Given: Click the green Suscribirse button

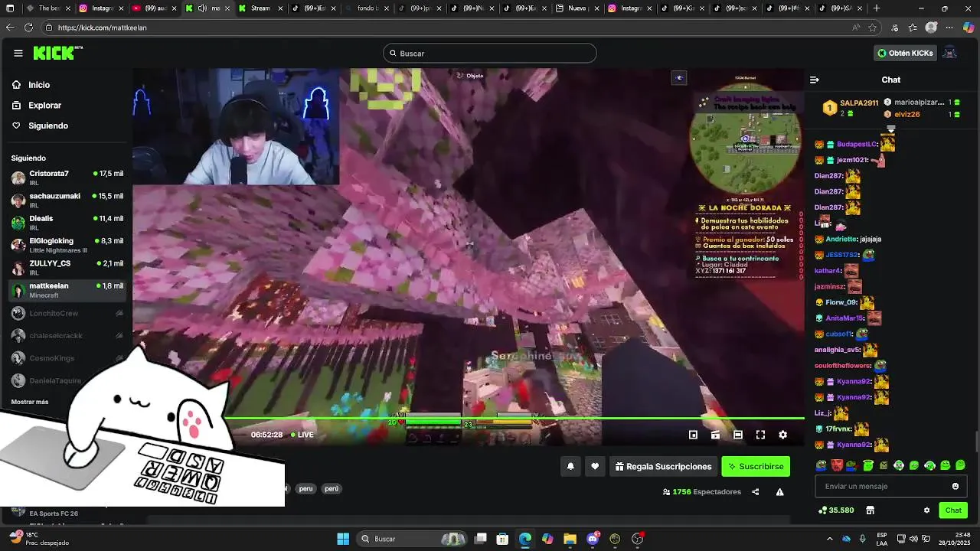Looking at the screenshot, I should coord(756,466).
